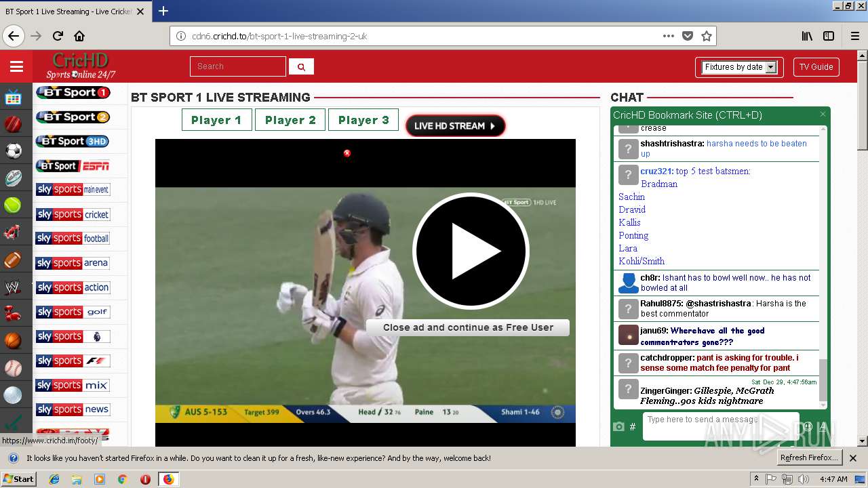
Task: Click the CricHD Sports Online logo
Action: 81,66
